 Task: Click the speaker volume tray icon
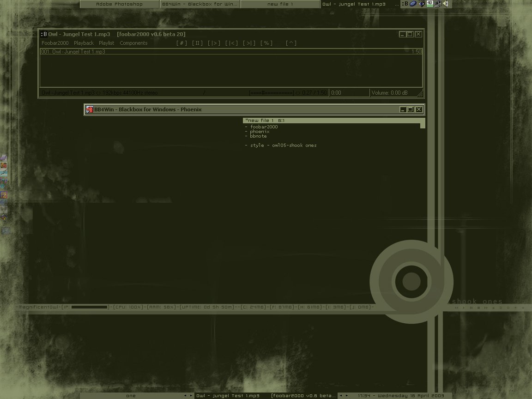(x=446, y=4)
